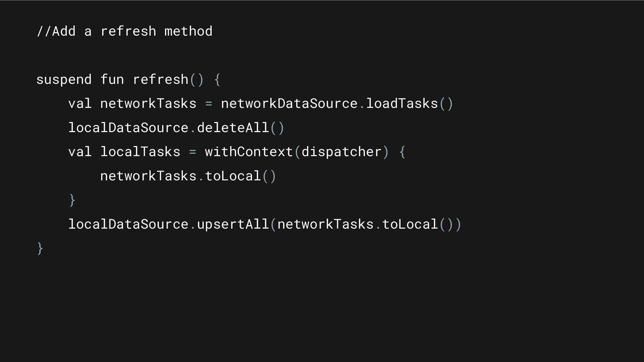Click 'networkTasks' inside the withContext block
Image resolution: width=644 pixels, height=362 pixels.
[148, 176]
